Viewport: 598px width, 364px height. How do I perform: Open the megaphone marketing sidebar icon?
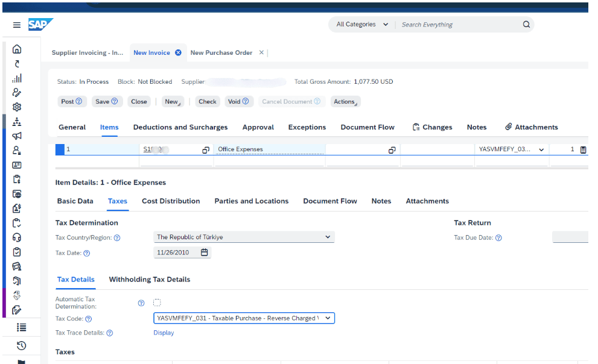[x=17, y=136]
